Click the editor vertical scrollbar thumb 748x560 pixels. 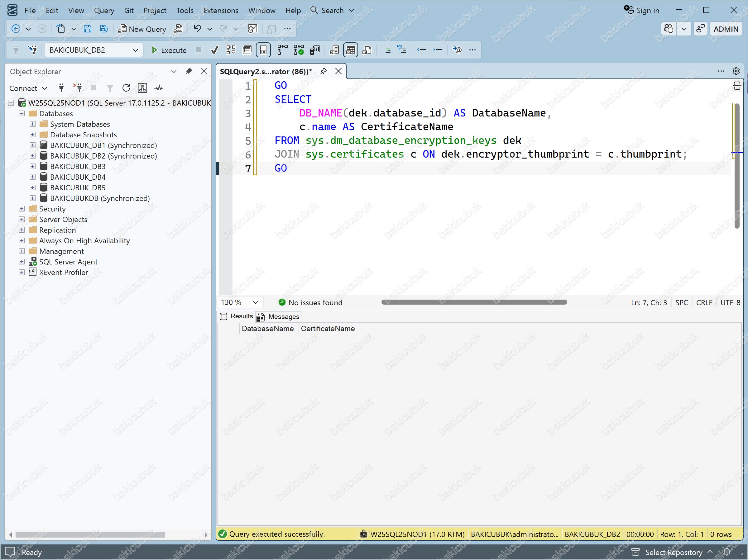pos(737,166)
